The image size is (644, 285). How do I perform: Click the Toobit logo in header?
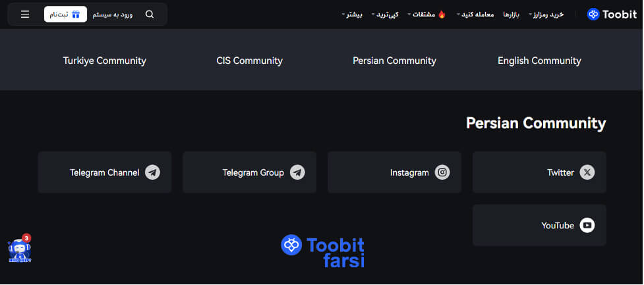(612, 14)
